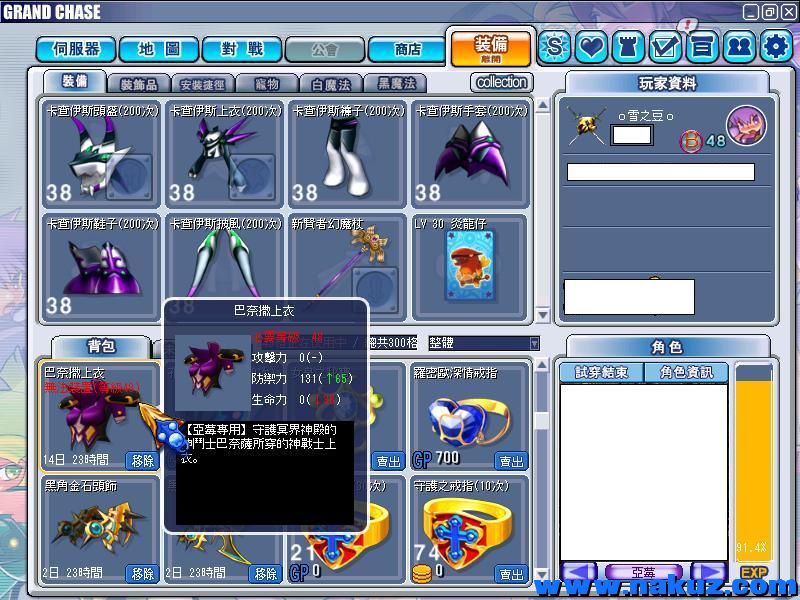Screen dimensions: 800x600
Task: Click the guild emblem skull icon
Action: pyautogui.click(x=587, y=126)
